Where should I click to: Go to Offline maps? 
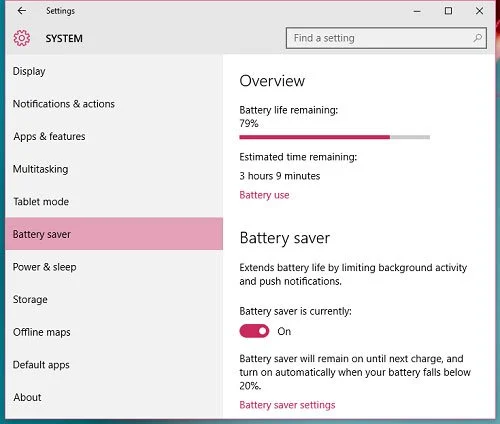pyautogui.click(x=114, y=332)
